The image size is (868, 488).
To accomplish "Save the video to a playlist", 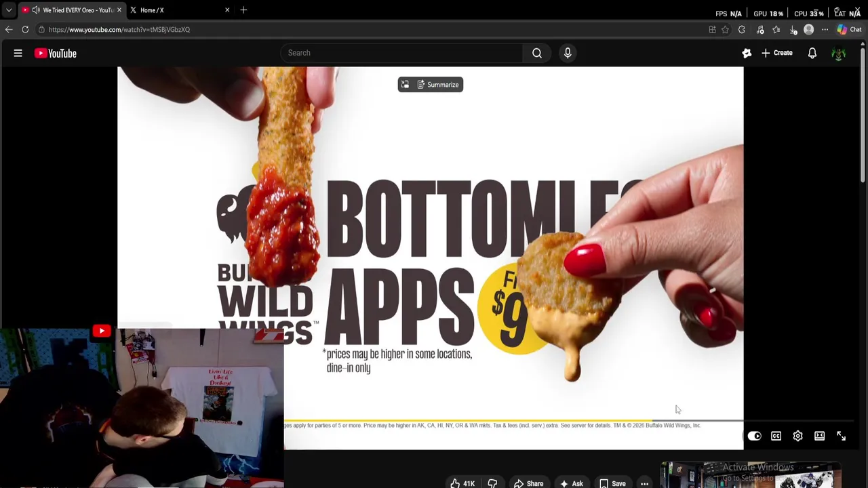I will [612, 483].
